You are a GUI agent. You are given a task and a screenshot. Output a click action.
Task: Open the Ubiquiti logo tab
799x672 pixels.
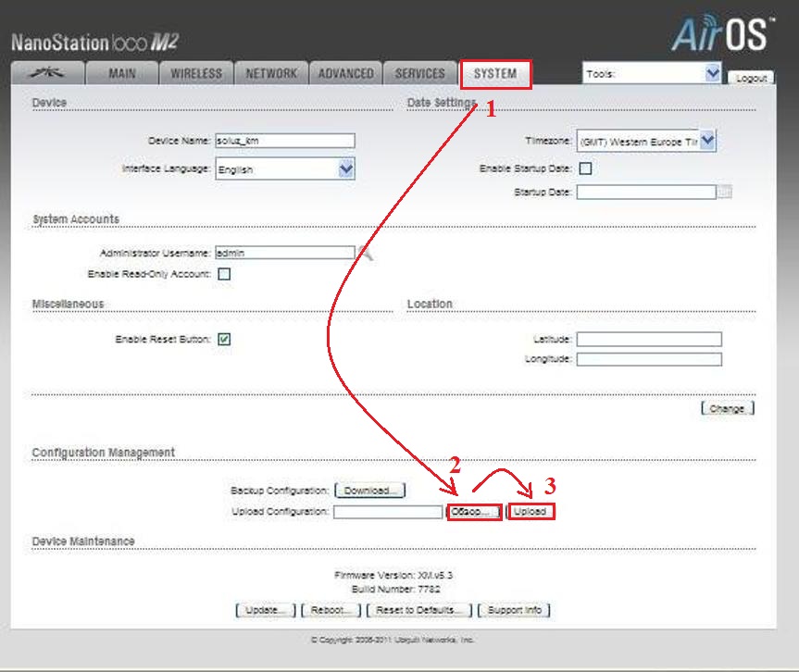click(x=47, y=73)
